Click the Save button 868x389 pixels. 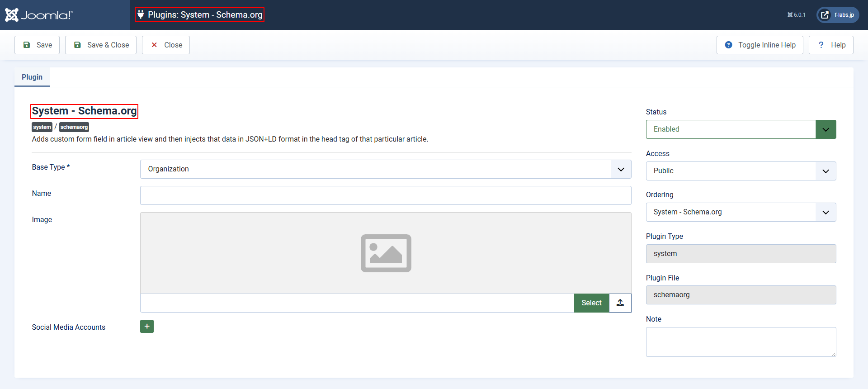tap(37, 45)
